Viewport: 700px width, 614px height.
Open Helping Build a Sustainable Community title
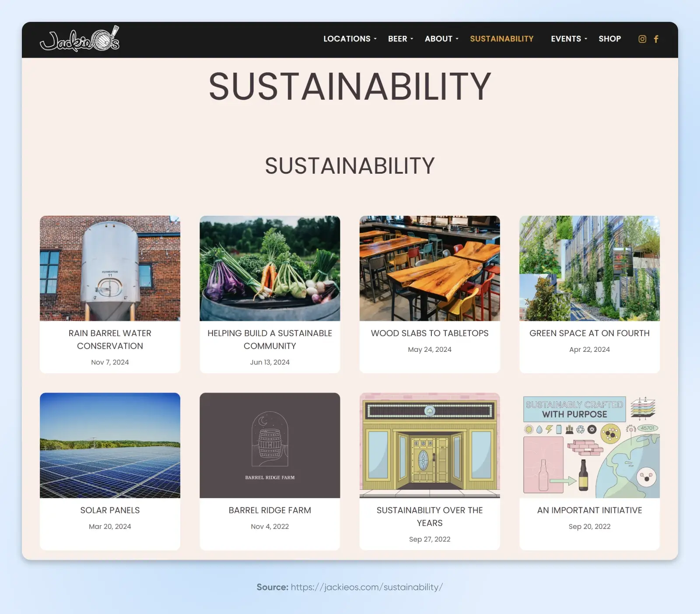269,340
